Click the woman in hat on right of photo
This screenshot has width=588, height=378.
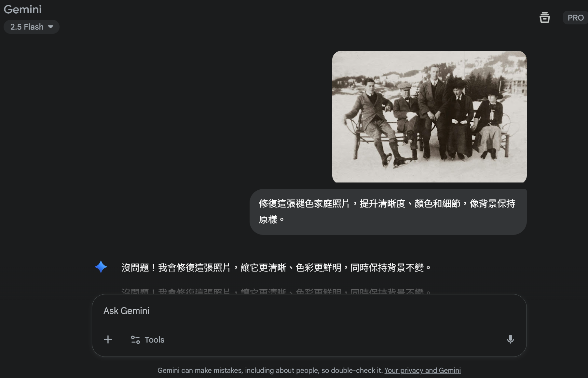[490, 124]
